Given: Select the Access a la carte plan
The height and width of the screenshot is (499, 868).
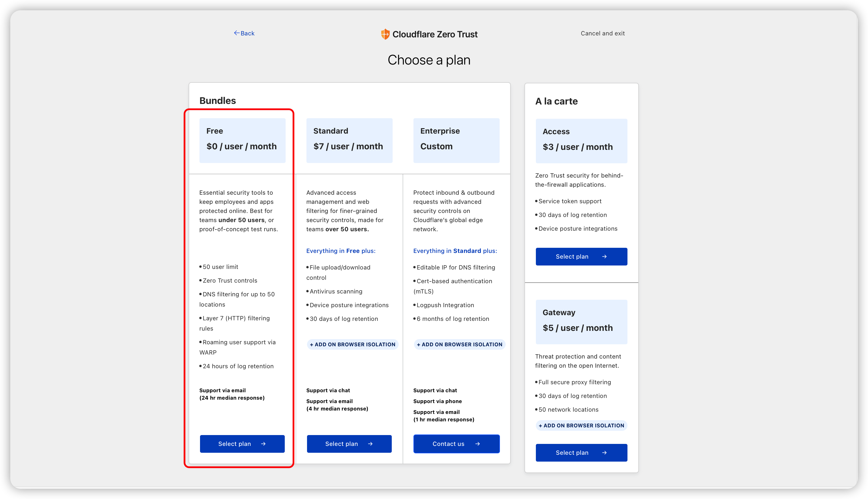Looking at the screenshot, I should click(x=581, y=256).
